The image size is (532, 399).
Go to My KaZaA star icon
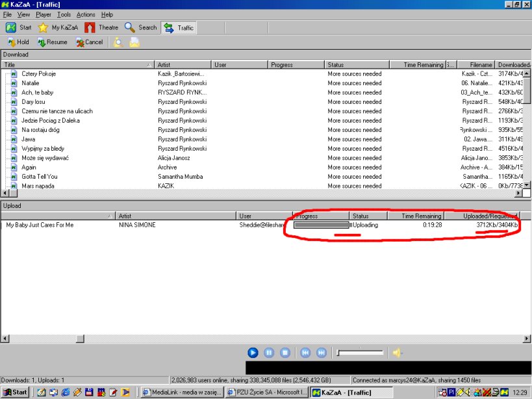click(x=43, y=28)
